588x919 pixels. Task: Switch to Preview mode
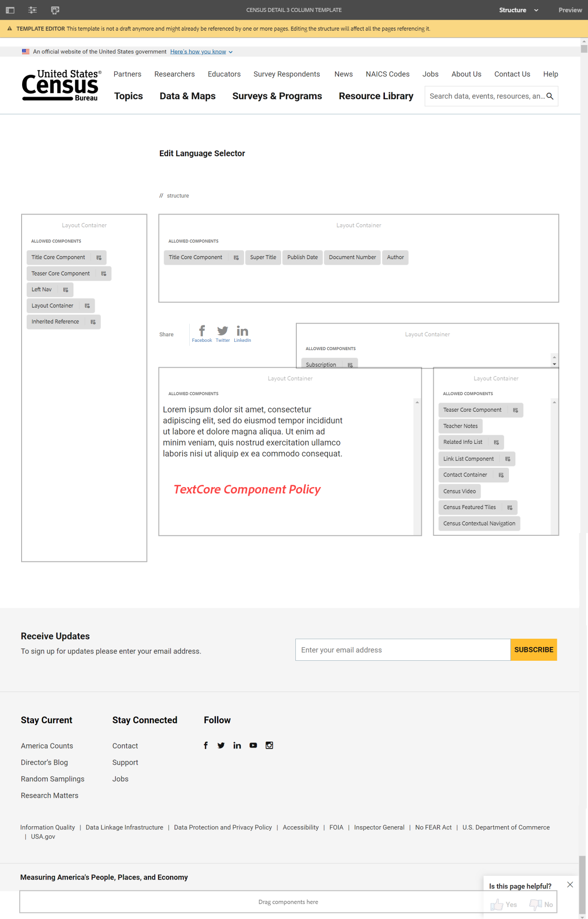click(570, 10)
